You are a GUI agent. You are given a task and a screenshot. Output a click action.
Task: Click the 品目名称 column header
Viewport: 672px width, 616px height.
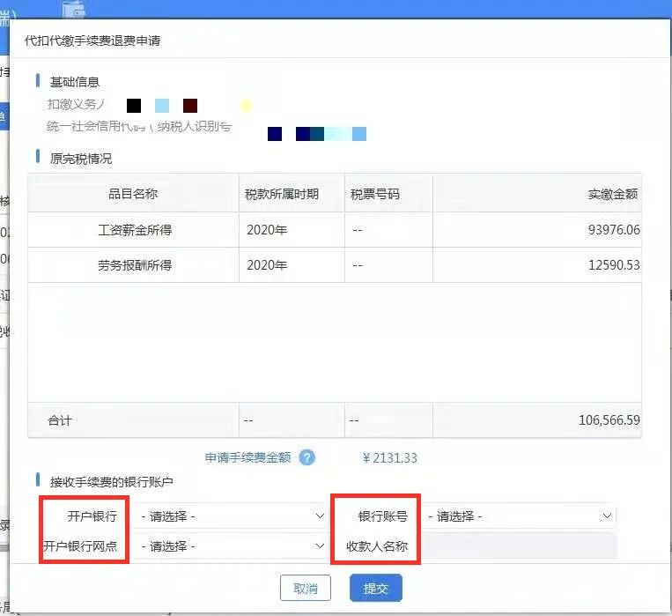point(133,194)
